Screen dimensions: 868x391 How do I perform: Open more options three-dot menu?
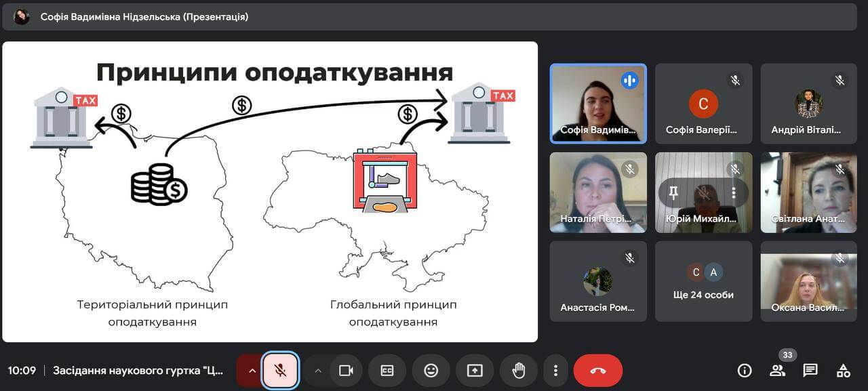pos(555,371)
